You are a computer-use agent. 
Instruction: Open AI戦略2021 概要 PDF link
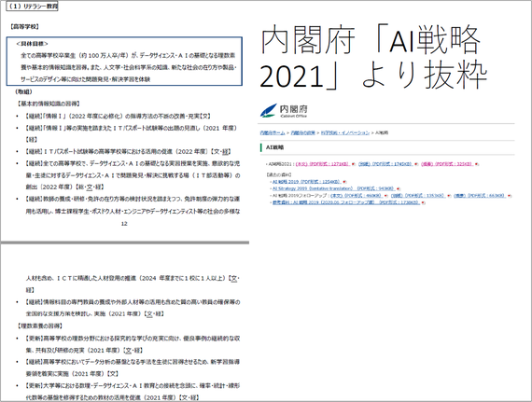pos(446,164)
